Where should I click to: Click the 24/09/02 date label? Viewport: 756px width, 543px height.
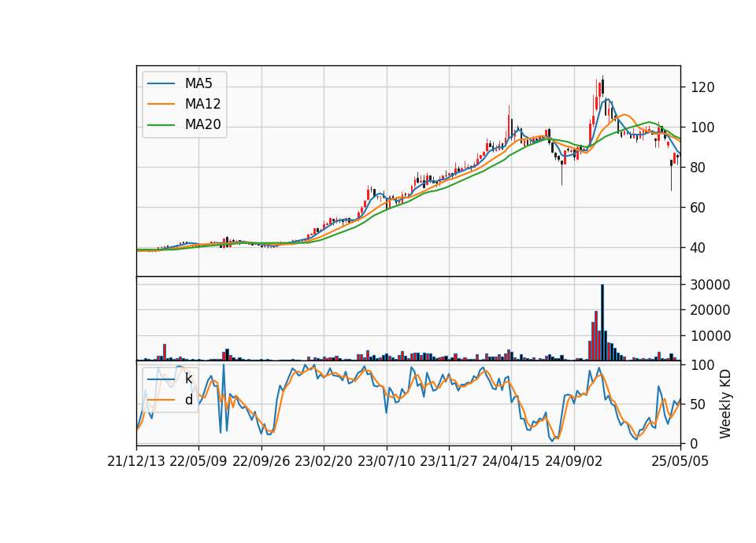tap(574, 462)
